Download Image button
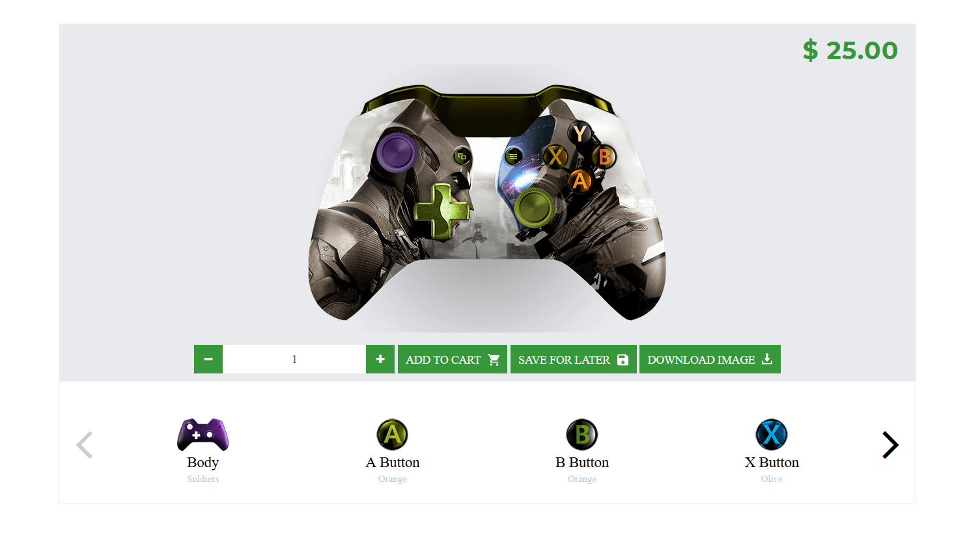The height and width of the screenshot is (540, 980). [x=710, y=359]
